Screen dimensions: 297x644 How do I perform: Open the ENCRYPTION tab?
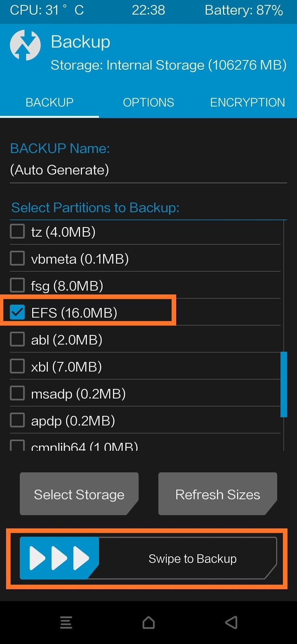(247, 102)
